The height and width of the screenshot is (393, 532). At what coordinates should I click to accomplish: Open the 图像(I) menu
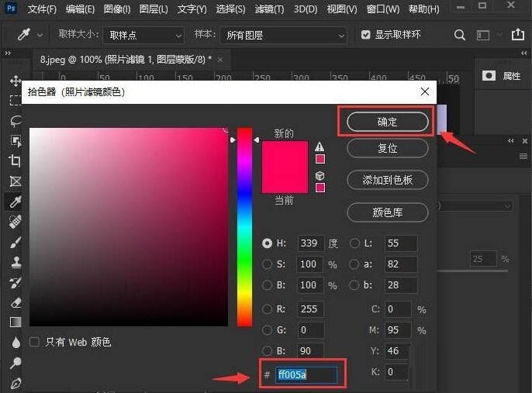pyautogui.click(x=117, y=9)
